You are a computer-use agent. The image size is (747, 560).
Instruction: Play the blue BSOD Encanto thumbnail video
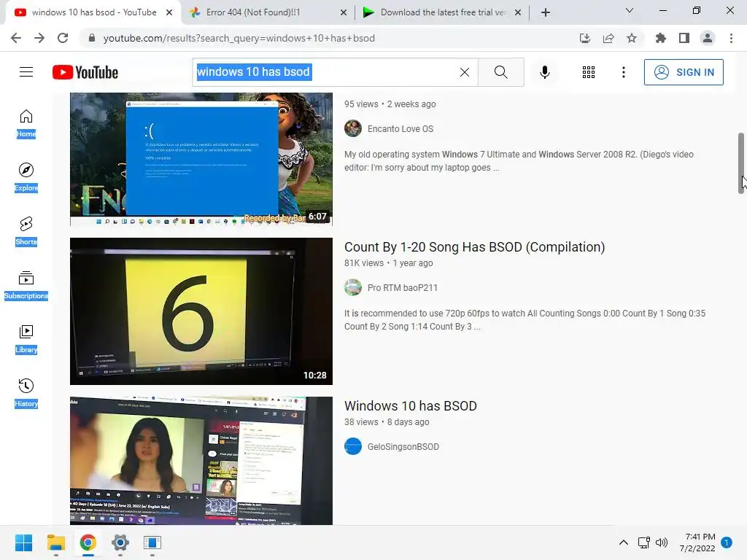pyautogui.click(x=201, y=159)
